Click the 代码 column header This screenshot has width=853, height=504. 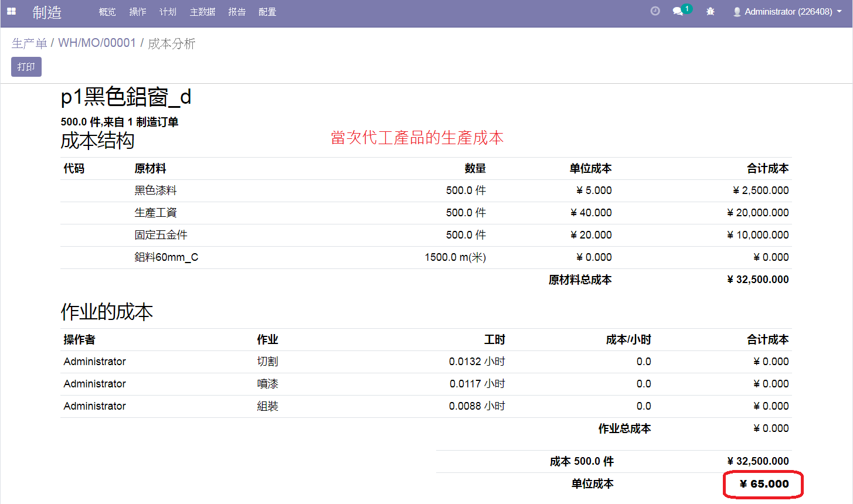(74, 168)
